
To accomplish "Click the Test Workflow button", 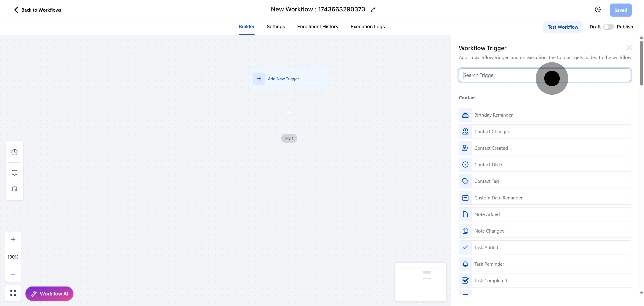I will (563, 27).
